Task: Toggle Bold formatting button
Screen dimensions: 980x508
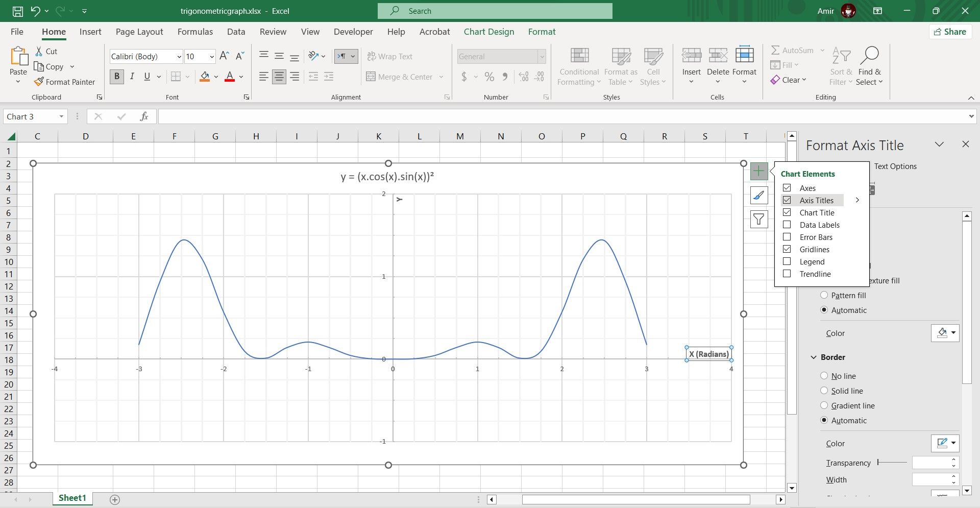Action: pyautogui.click(x=117, y=77)
